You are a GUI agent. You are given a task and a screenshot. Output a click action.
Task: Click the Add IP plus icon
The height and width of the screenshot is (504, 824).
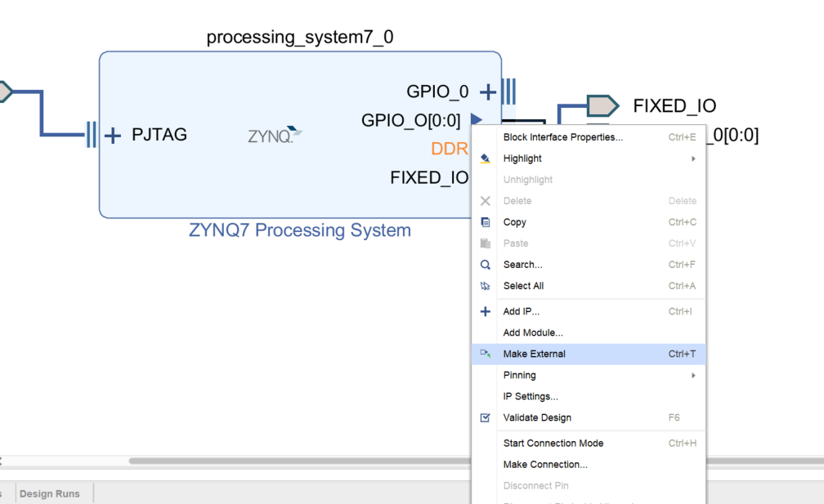486,311
